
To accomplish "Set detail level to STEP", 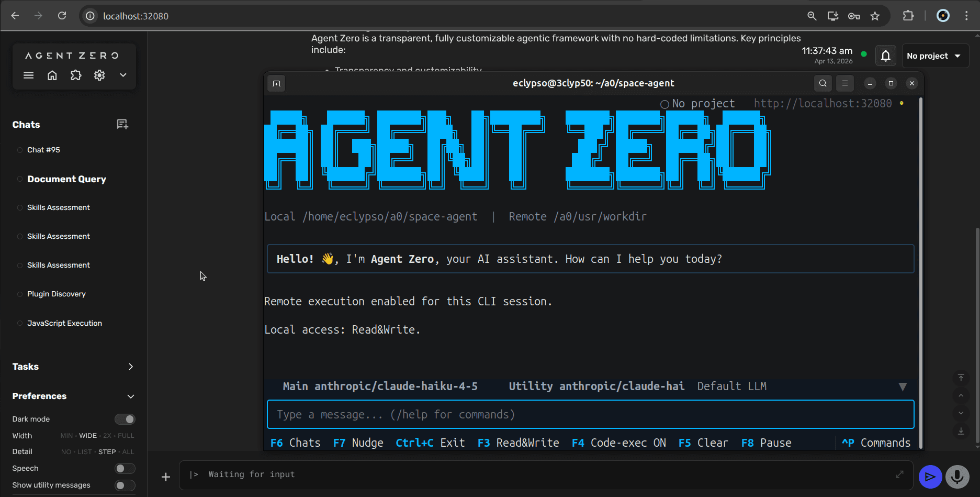I will (107, 451).
